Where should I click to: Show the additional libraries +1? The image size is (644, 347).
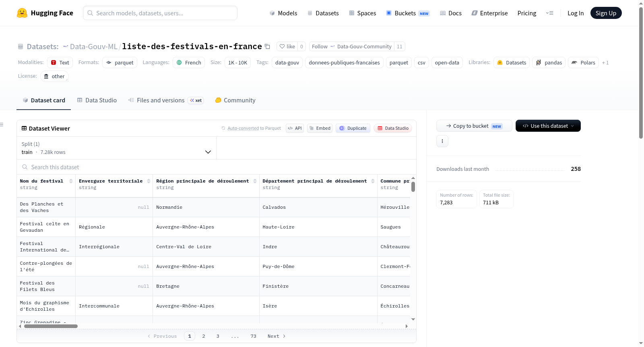605,62
